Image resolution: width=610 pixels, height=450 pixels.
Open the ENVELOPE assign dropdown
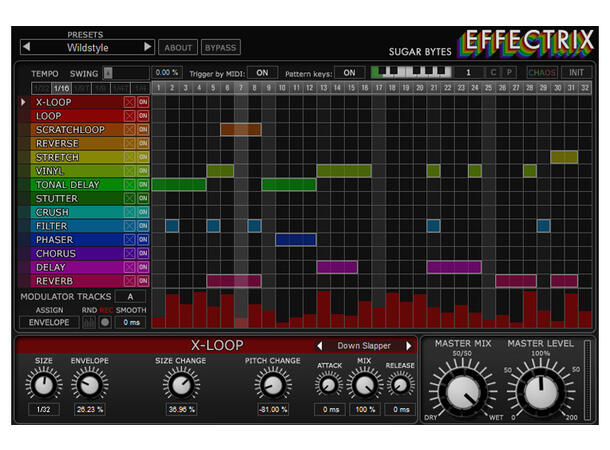pyautogui.click(x=49, y=322)
